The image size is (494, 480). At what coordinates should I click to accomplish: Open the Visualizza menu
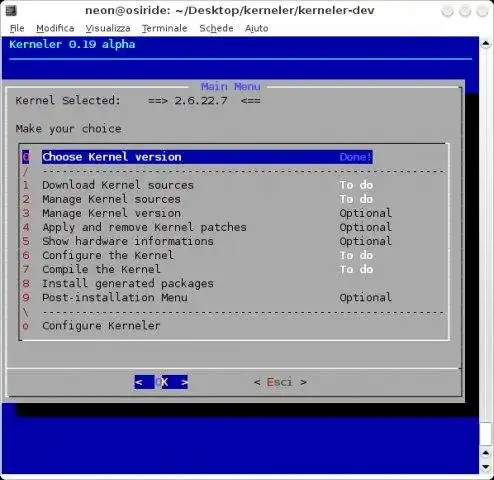pyautogui.click(x=108, y=28)
